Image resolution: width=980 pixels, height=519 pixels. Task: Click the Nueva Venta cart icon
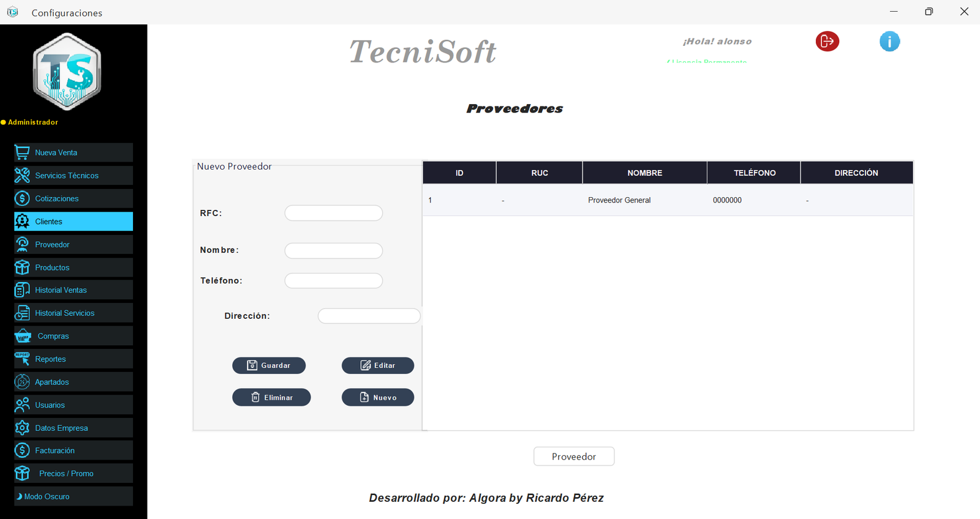click(x=22, y=152)
